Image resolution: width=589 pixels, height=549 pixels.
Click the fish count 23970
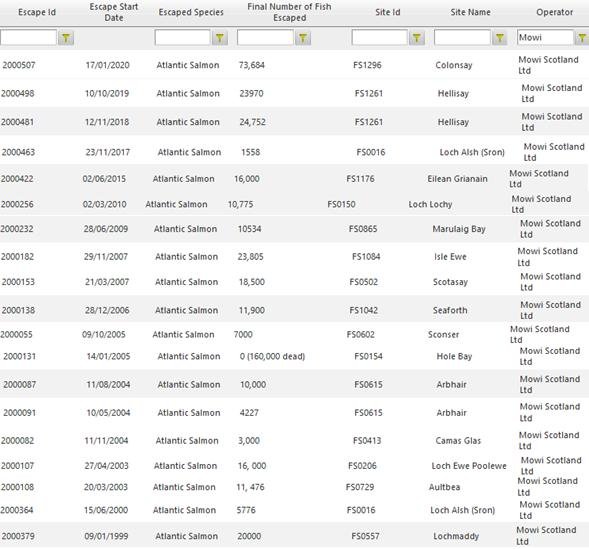[251, 93]
